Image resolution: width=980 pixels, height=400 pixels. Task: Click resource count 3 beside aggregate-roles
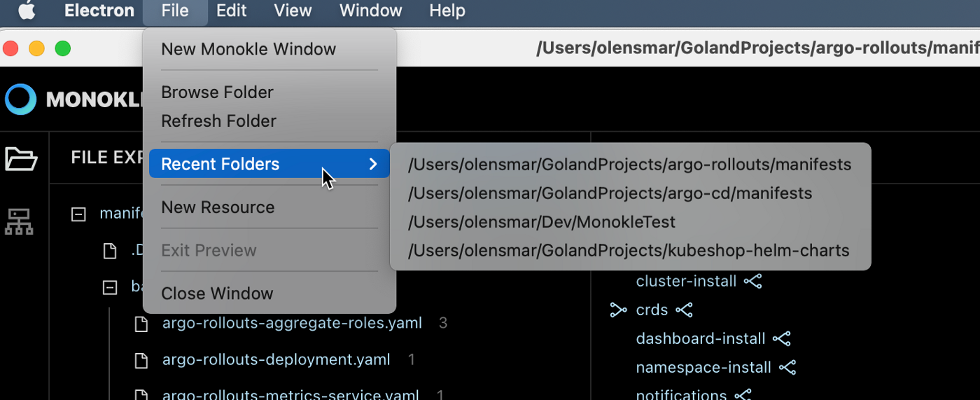click(x=442, y=323)
